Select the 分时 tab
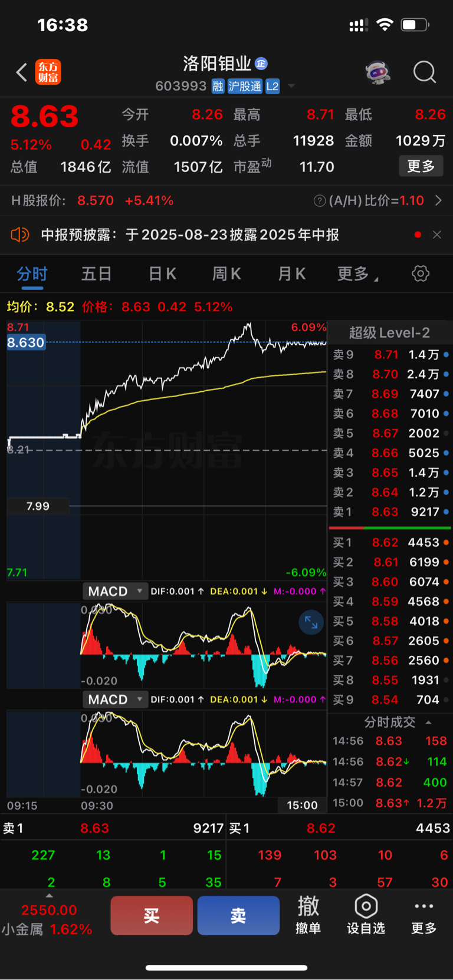This screenshot has width=453, height=980. (x=32, y=274)
